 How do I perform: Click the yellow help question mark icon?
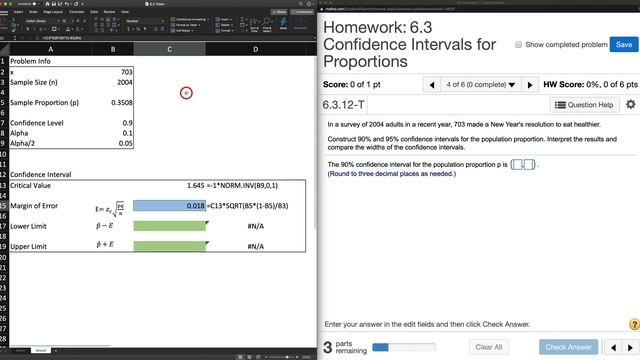coord(634,324)
